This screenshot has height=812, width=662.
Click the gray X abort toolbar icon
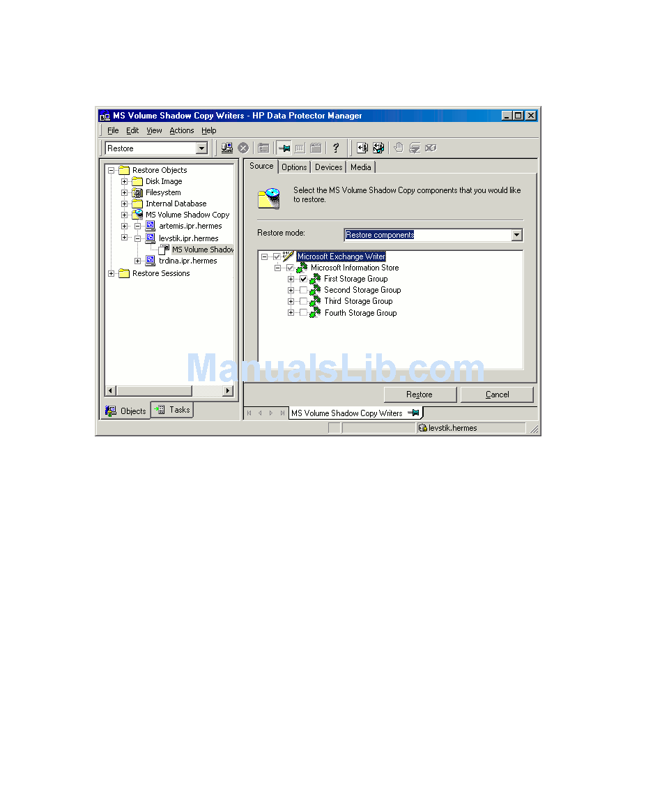[x=243, y=148]
